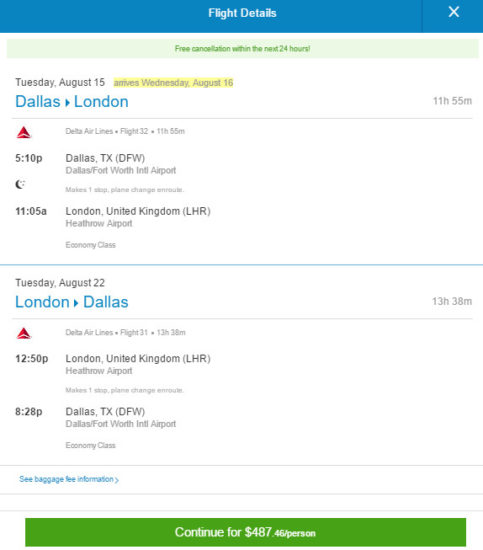Viewport: 483px width, 550px height.
Task: Click the 12:50p London departure time
Action: pyautogui.click(x=32, y=358)
